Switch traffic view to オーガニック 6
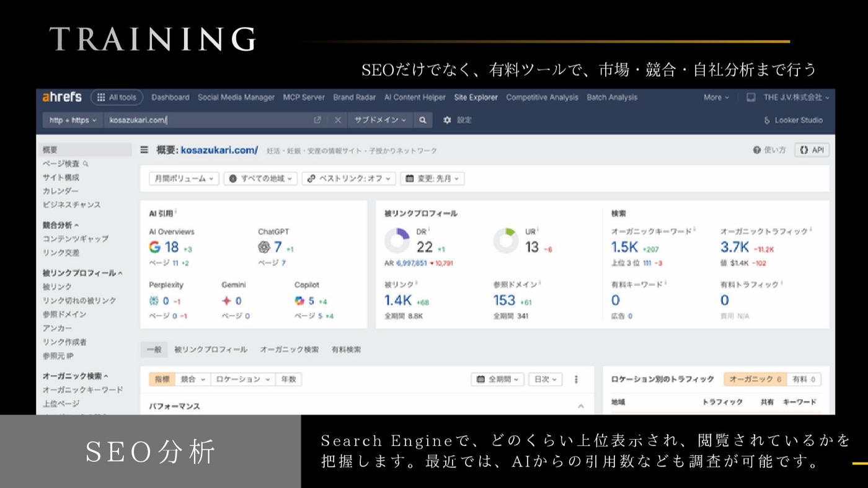Screen dimensions: 868x488 point(755,379)
